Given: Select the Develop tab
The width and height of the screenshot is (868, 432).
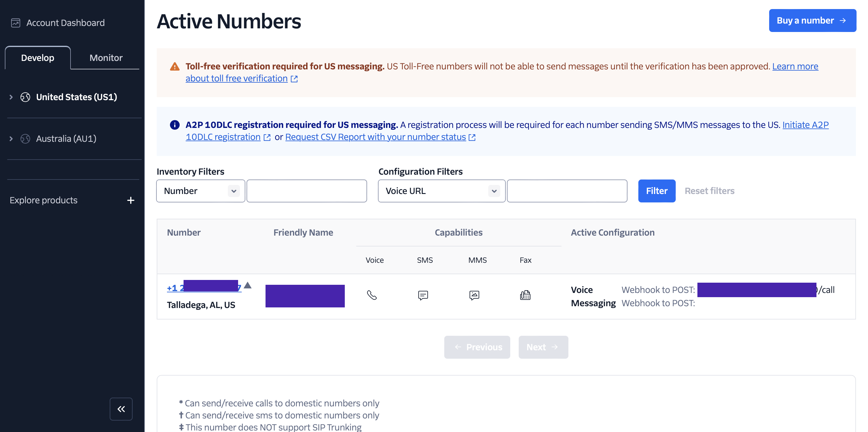Looking at the screenshot, I should tap(38, 58).
